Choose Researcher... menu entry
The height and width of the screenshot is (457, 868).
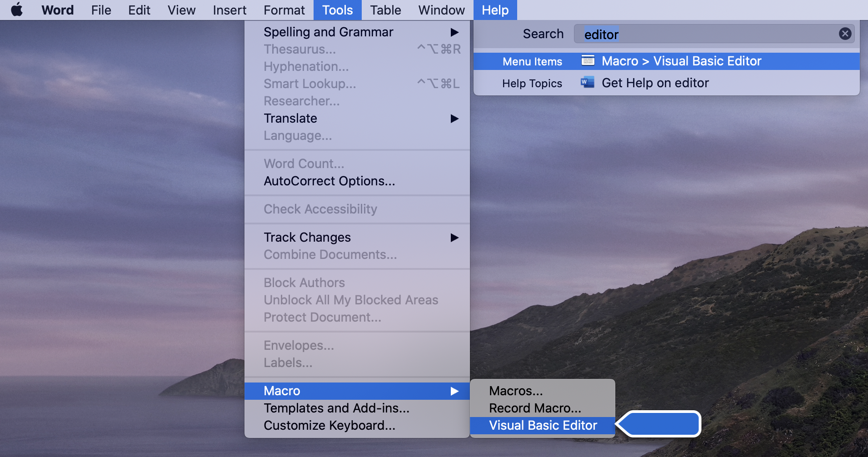point(357,101)
